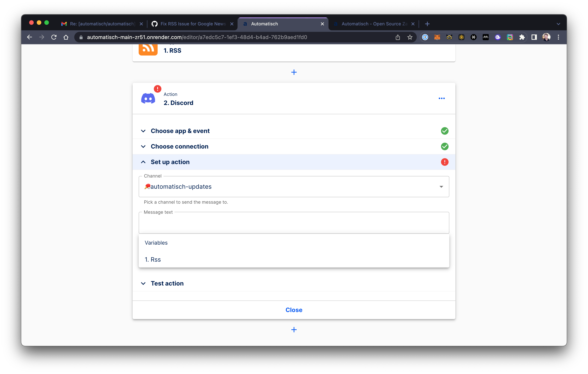Open the MetaMask fox extension
Screen dimensions: 588x374
coord(437,37)
